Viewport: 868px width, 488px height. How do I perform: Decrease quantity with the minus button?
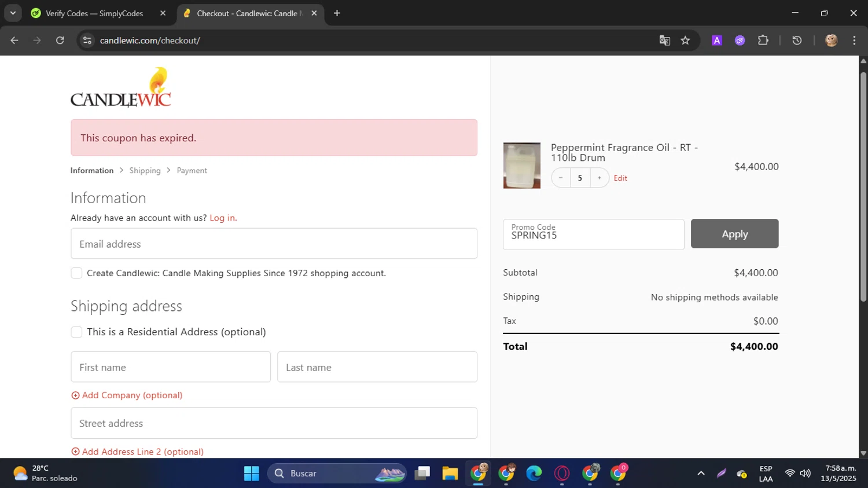click(561, 178)
